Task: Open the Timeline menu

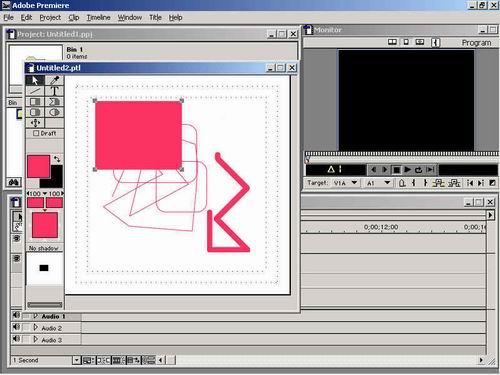Action: (98, 17)
